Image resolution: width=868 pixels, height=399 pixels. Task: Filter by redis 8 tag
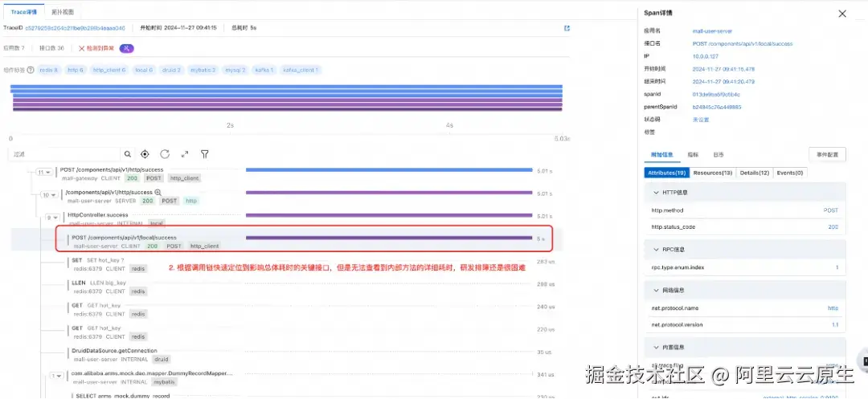point(48,70)
